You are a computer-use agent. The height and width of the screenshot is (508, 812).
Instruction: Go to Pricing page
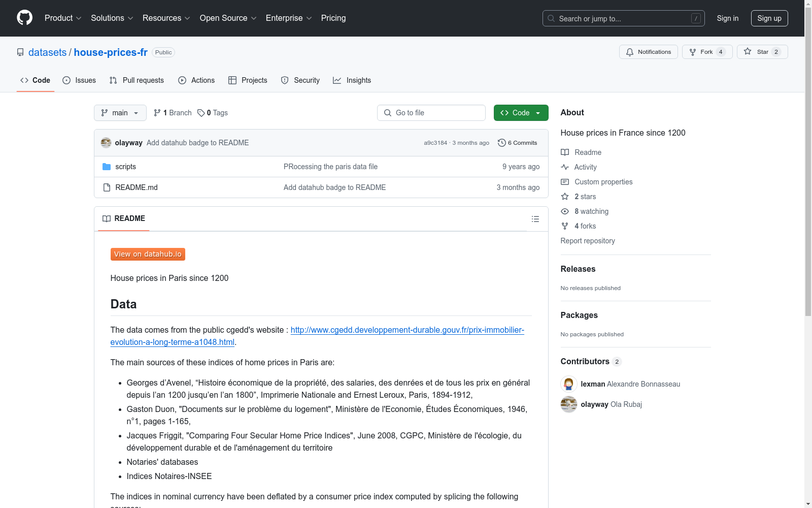(333, 18)
